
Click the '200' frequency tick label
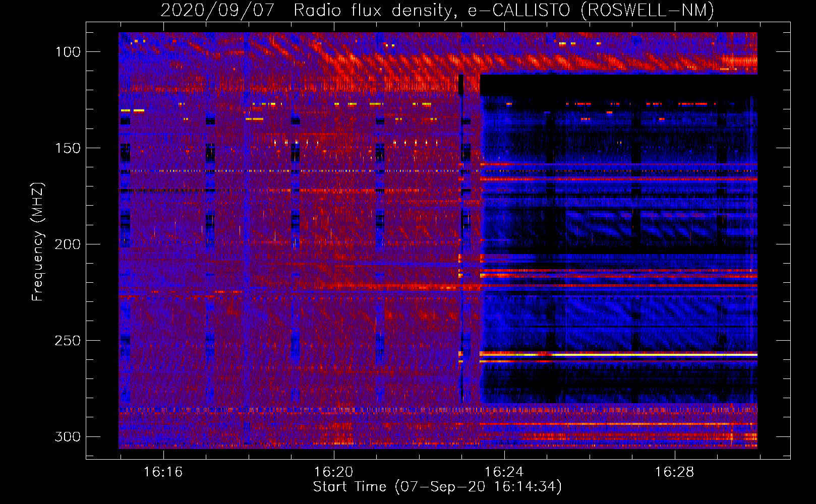pos(68,244)
